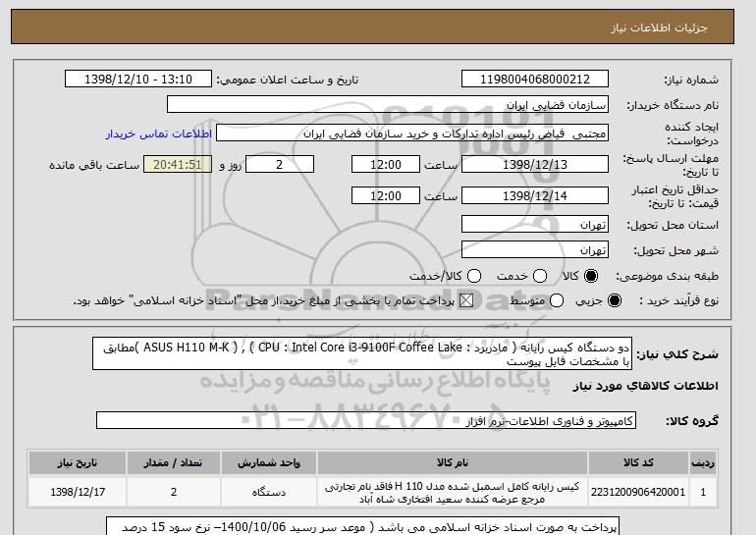
Task: Click the buyer organization field سازمان فضایی ایران
Action: [x=388, y=105]
